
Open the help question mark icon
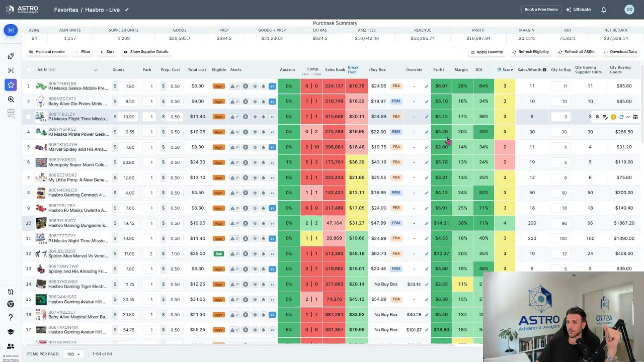click(x=11, y=318)
